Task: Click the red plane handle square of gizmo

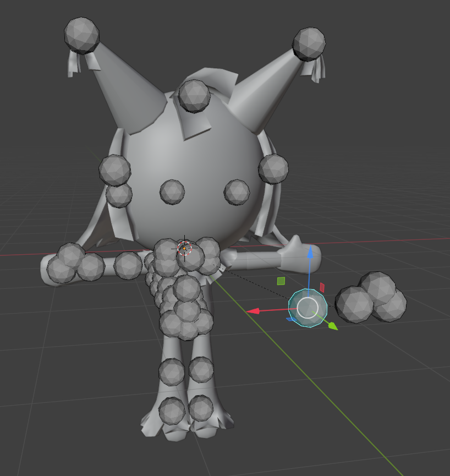Action: click(322, 287)
